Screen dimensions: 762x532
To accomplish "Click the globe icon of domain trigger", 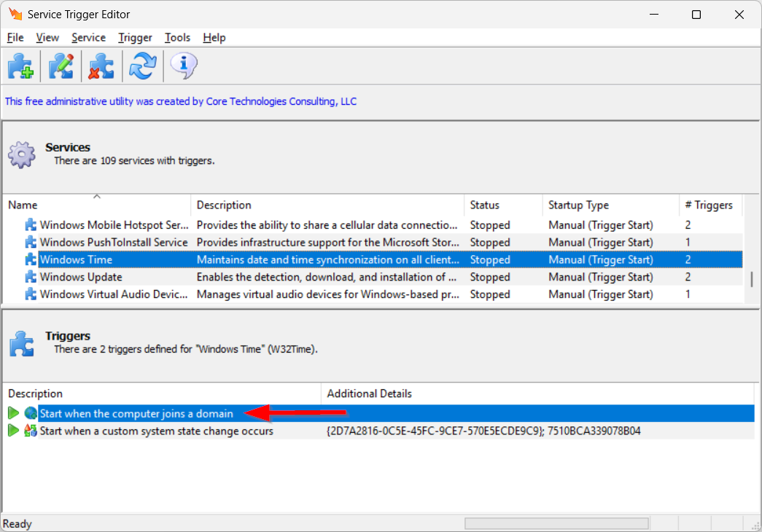I will 31,413.
